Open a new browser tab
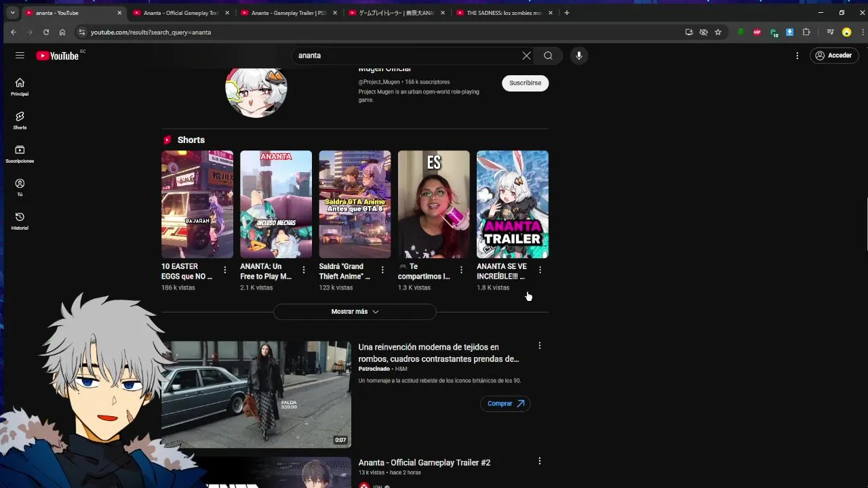This screenshot has height=488, width=868. click(567, 13)
